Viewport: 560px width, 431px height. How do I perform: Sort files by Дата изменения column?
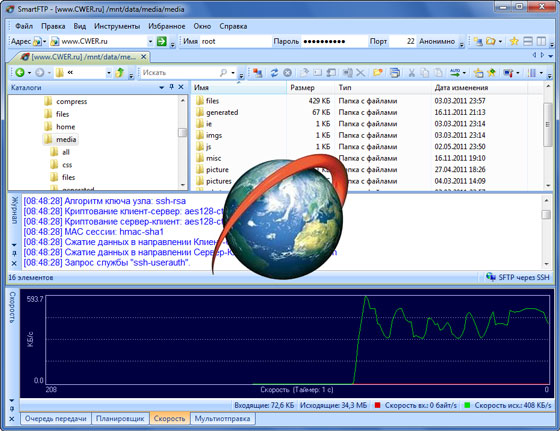tap(461, 87)
